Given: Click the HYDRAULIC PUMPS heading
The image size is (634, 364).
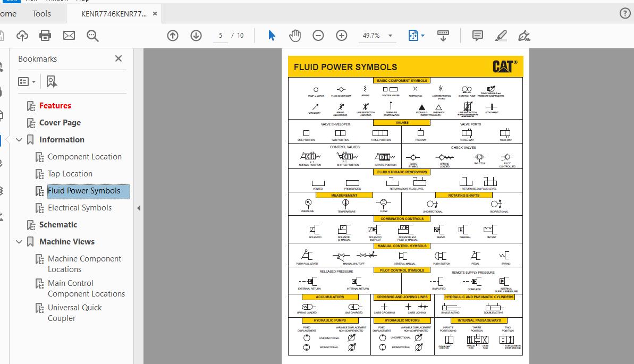Looking at the screenshot, I should 330,320.
